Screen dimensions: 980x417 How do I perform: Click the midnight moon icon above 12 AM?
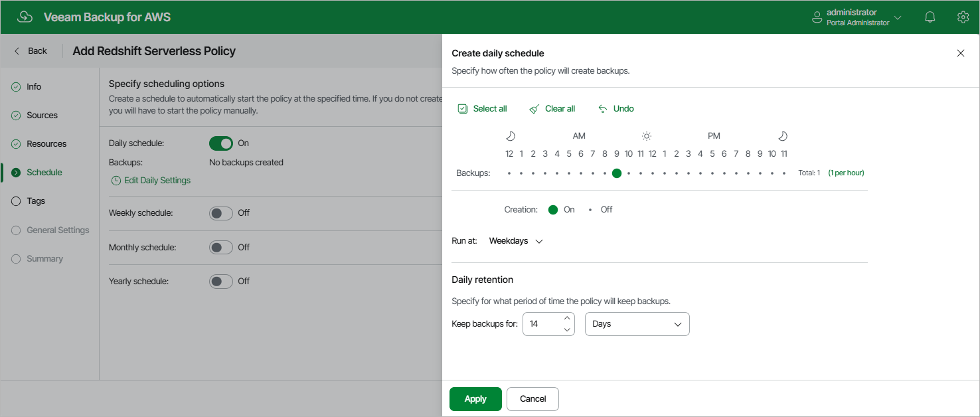pyautogui.click(x=510, y=136)
